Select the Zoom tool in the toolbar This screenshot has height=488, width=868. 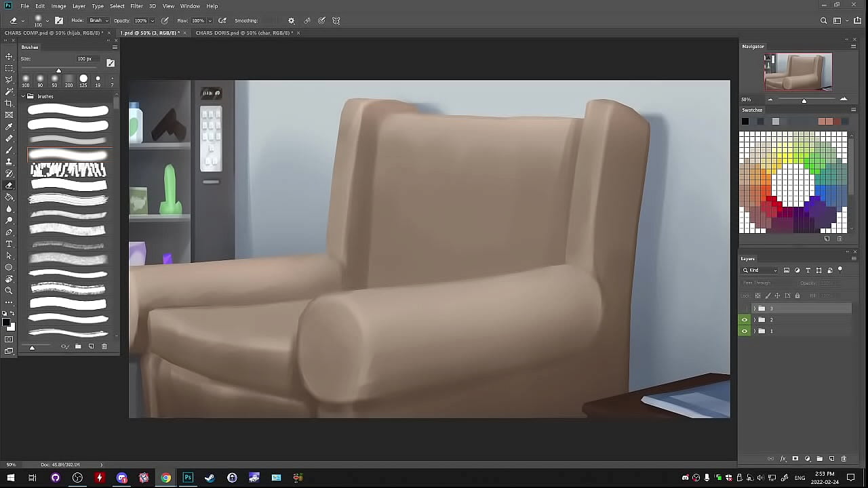click(9, 291)
